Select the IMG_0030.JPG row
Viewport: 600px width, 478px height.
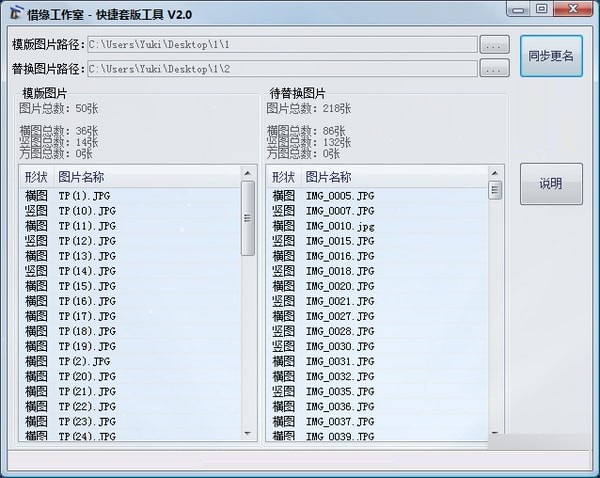pyautogui.click(x=377, y=346)
